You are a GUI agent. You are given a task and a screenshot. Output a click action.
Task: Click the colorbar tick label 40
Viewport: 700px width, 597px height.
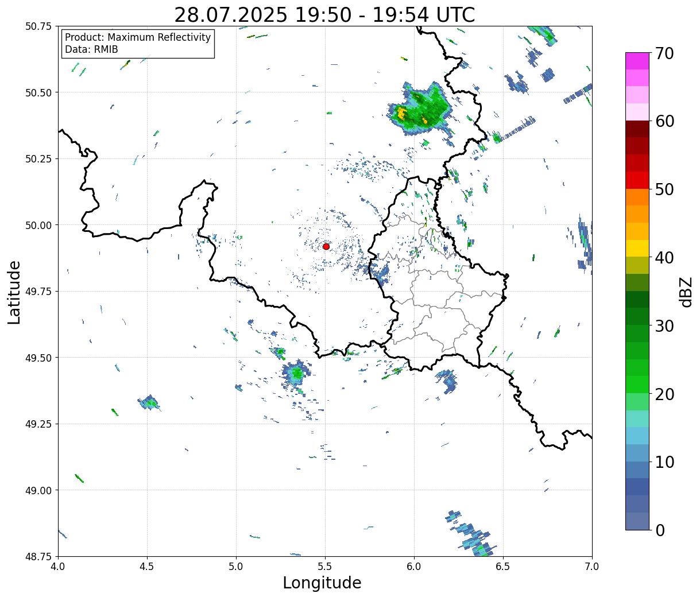pyautogui.click(x=664, y=258)
